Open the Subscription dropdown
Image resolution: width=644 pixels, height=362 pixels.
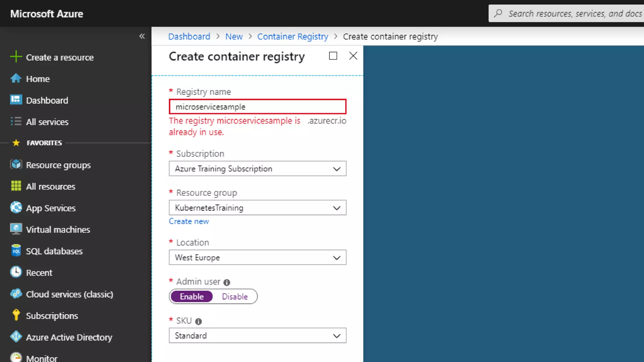(x=257, y=169)
